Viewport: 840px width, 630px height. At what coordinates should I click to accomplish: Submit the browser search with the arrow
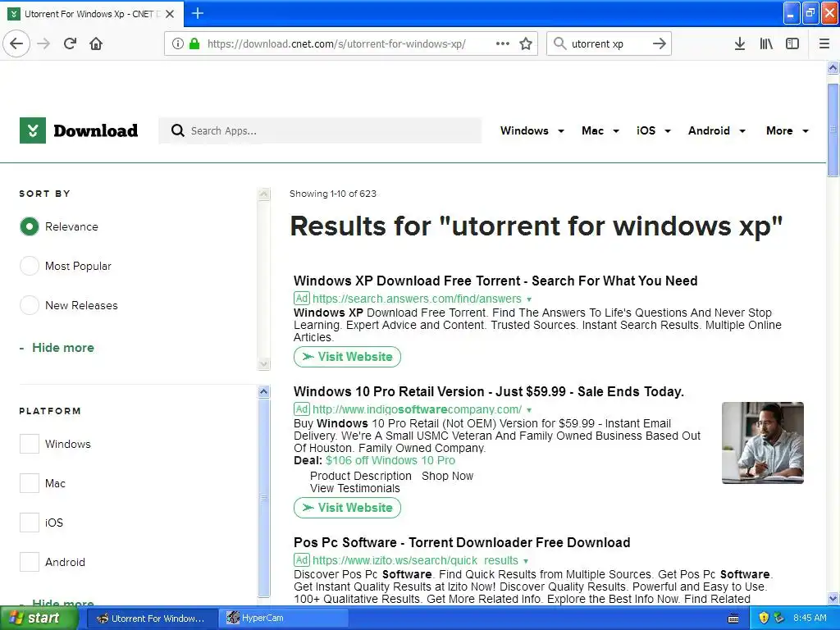pos(660,43)
